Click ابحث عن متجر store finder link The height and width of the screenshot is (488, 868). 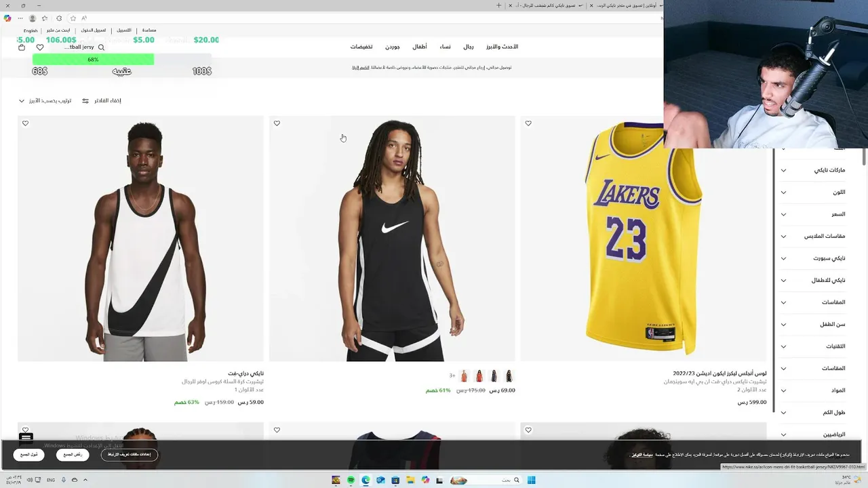click(x=58, y=30)
